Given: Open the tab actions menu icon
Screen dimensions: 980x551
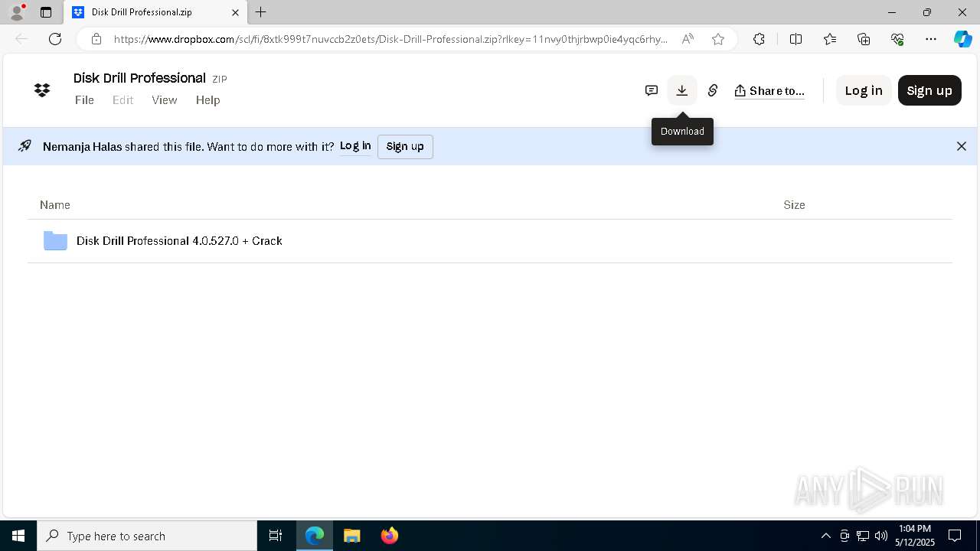Looking at the screenshot, I should 46,12.
